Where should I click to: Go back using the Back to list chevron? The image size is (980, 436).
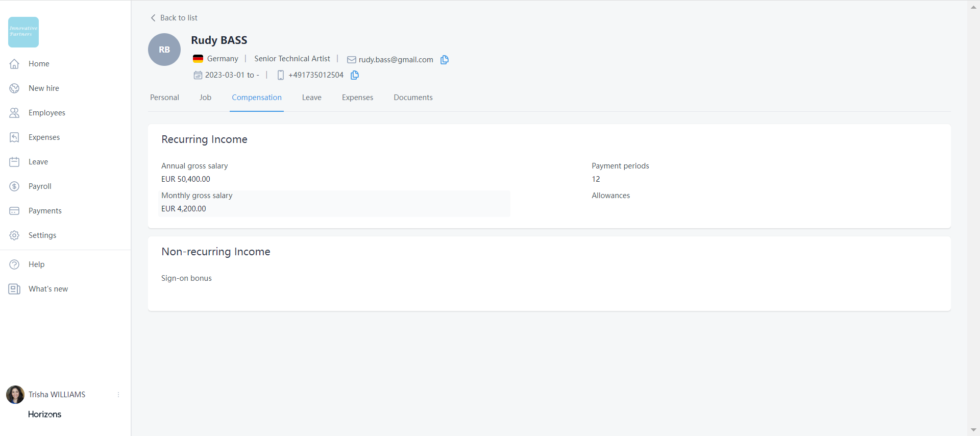153,18
